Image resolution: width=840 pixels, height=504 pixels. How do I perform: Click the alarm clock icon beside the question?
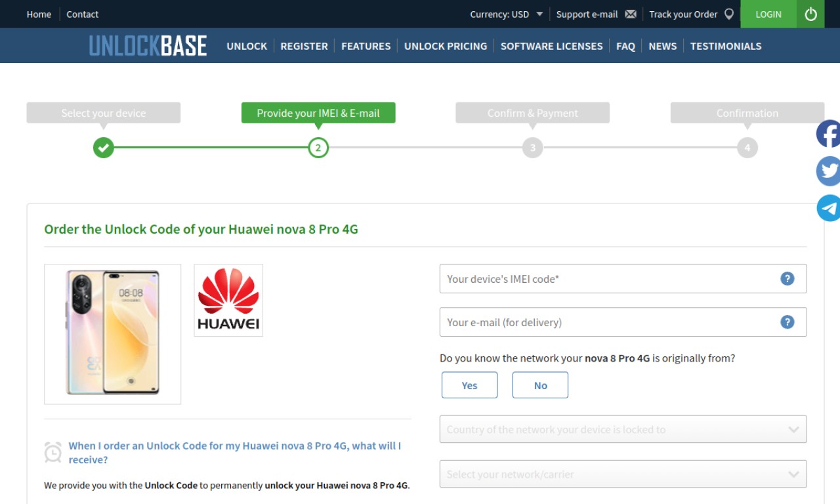(53, 452)
